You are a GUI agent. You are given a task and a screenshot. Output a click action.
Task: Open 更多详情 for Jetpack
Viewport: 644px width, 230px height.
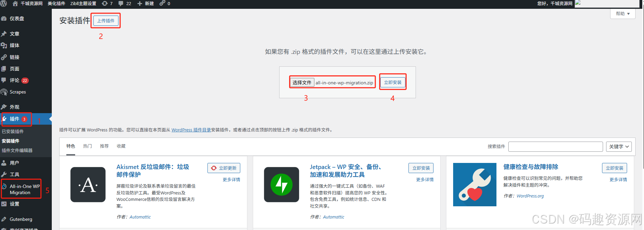coord(425,180)
